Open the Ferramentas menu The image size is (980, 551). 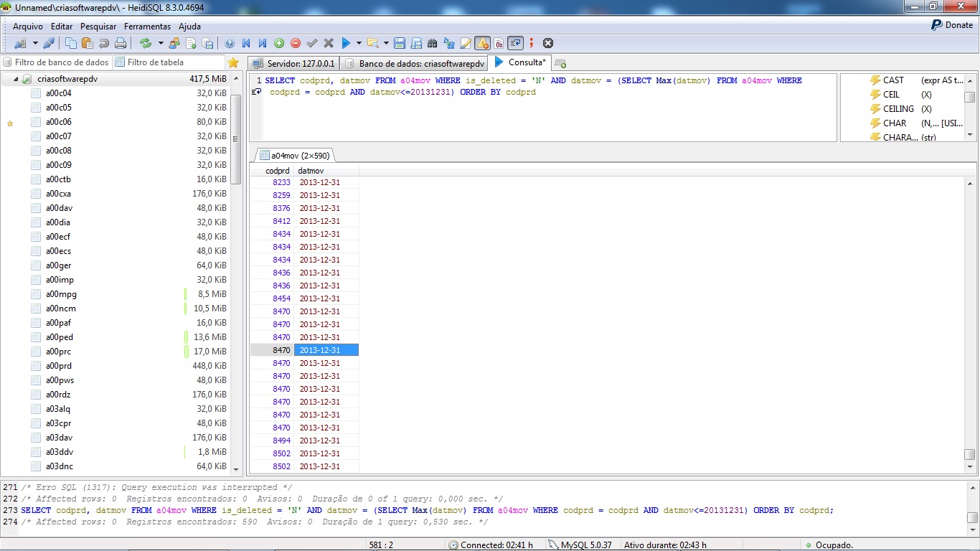tap(147, 27)
